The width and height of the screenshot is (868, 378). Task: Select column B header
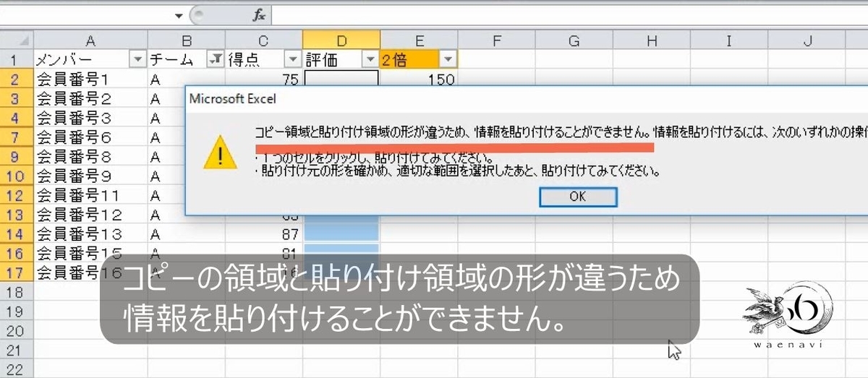coord(187,41)
